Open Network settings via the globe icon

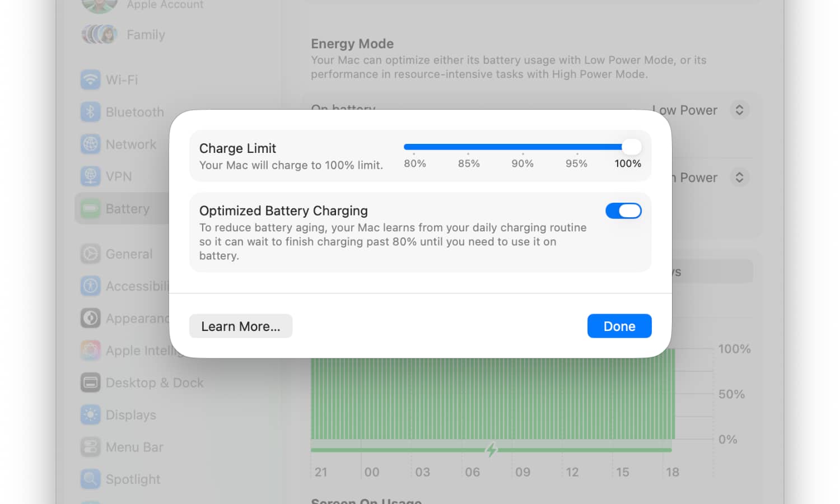coord(91,144)
